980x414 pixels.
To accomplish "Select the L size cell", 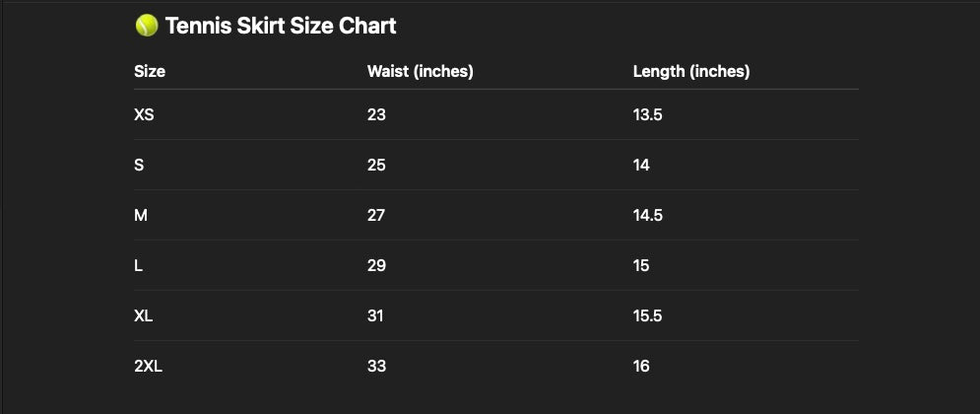I will (138, 266).
